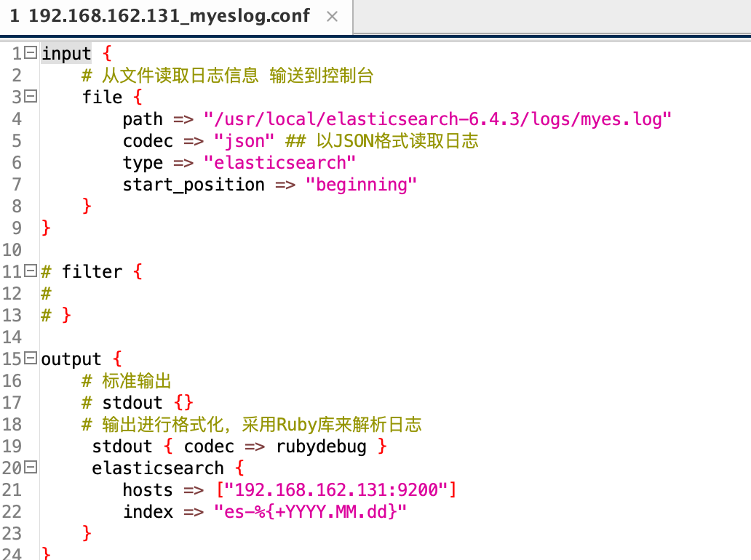Click the hosts value 192.168.162.131:9200

pos(336,490)
